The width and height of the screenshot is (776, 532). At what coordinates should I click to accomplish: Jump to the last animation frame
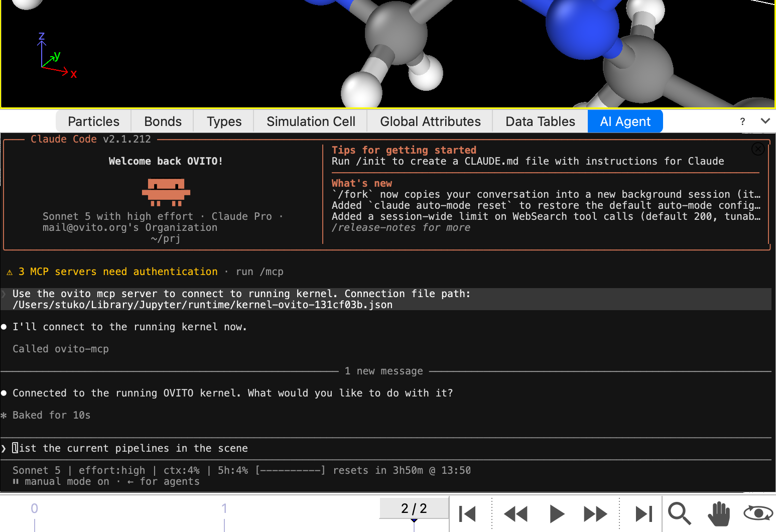[643, 514]
